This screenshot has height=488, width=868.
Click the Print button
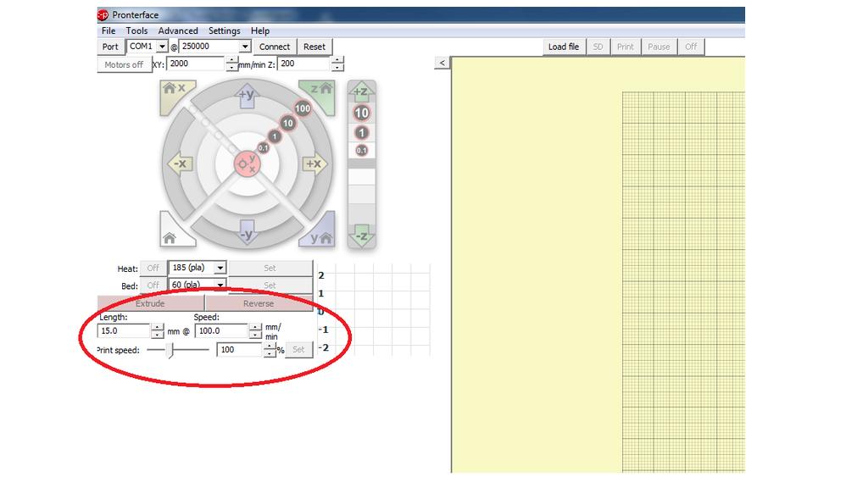tap(626, 47)
